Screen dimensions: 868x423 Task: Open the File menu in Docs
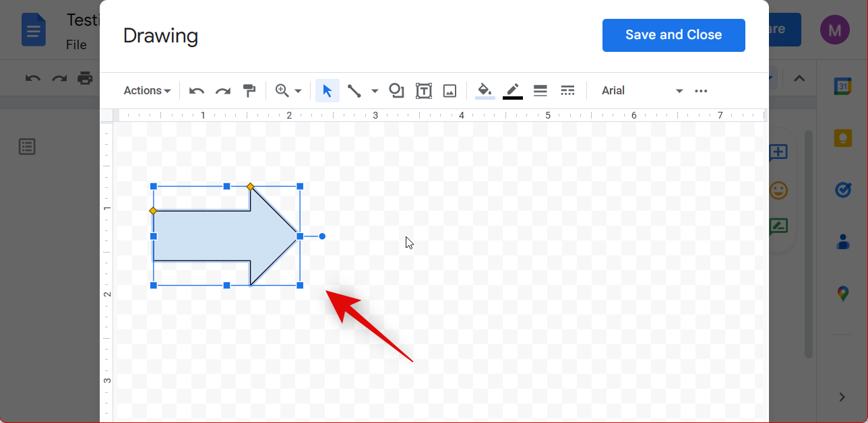(76, 45)
